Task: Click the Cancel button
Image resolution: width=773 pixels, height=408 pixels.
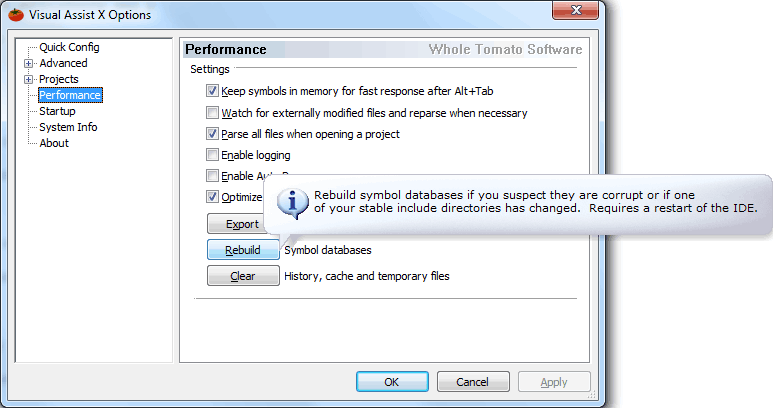Action: coord(473,382)
